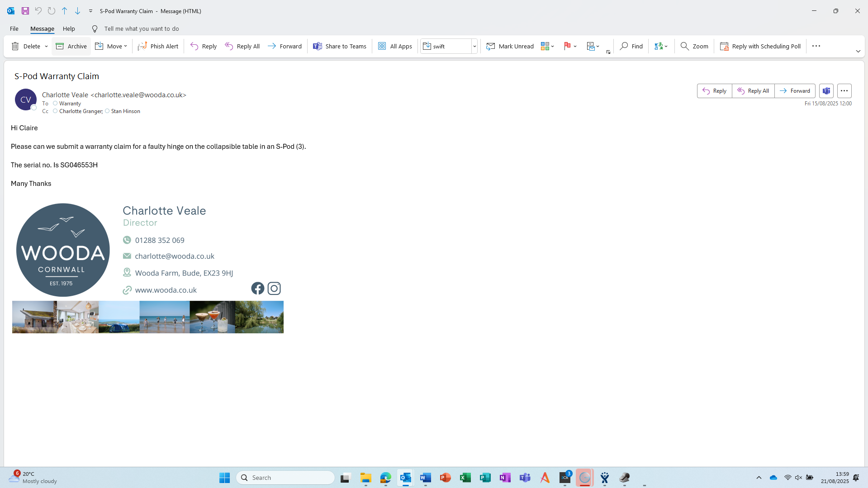The height and width of the screenshot is (488, 868).
Task: Go to the previous item with up arrow
Action: point(65,11)
